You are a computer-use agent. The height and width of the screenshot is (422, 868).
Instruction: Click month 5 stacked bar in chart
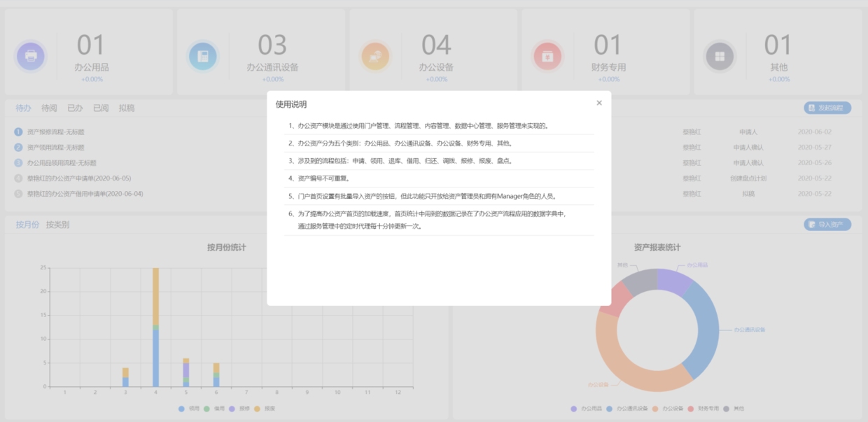186,372
